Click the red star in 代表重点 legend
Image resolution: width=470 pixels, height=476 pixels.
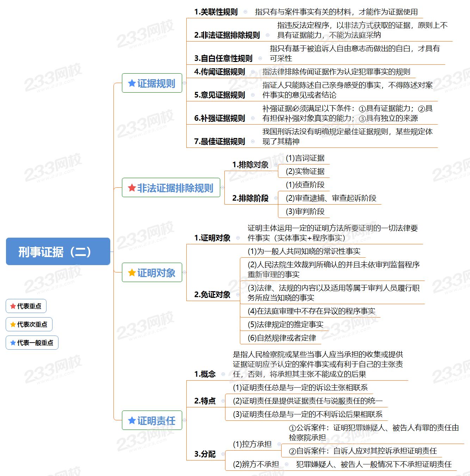click(x=13, y=306)
